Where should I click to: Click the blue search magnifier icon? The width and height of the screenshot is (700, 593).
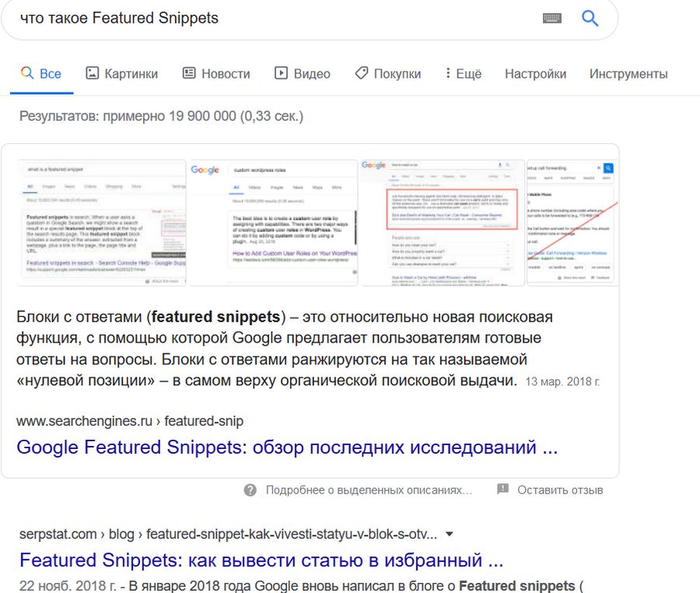click(x=590, y=19)
